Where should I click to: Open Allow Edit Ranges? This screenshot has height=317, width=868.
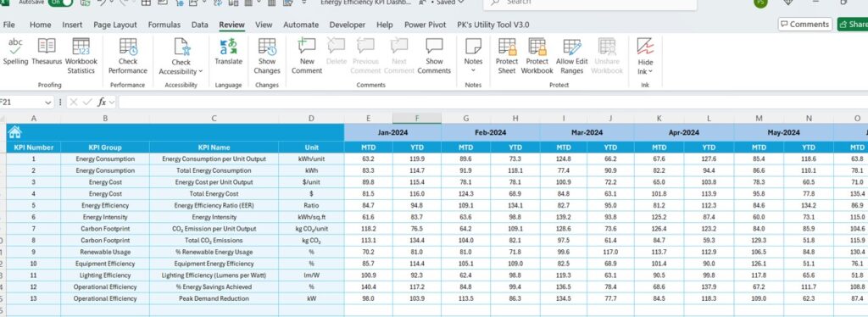[572, 56]
